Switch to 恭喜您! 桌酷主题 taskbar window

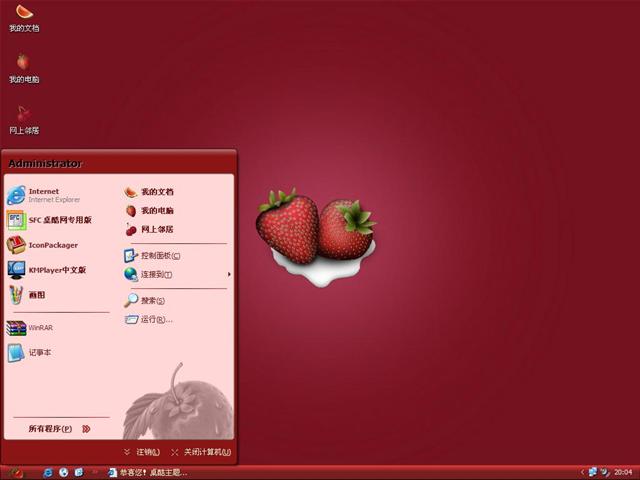(x=148, y=473)
